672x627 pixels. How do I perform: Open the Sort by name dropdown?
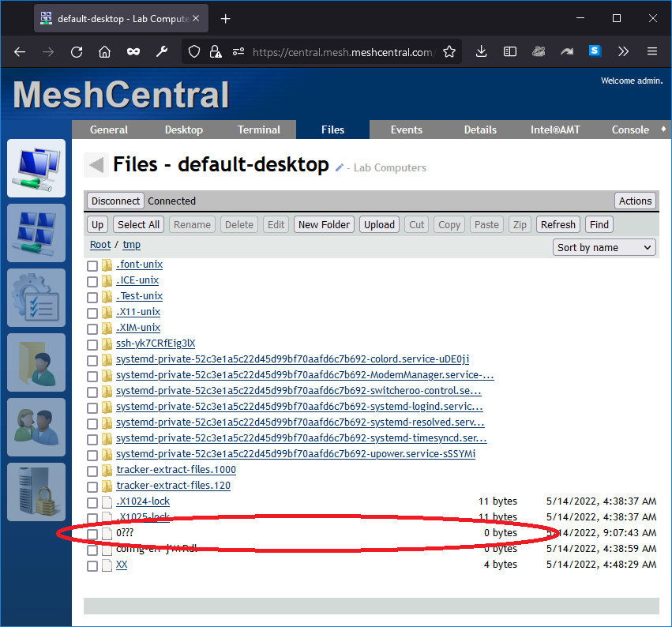(604, 247)
